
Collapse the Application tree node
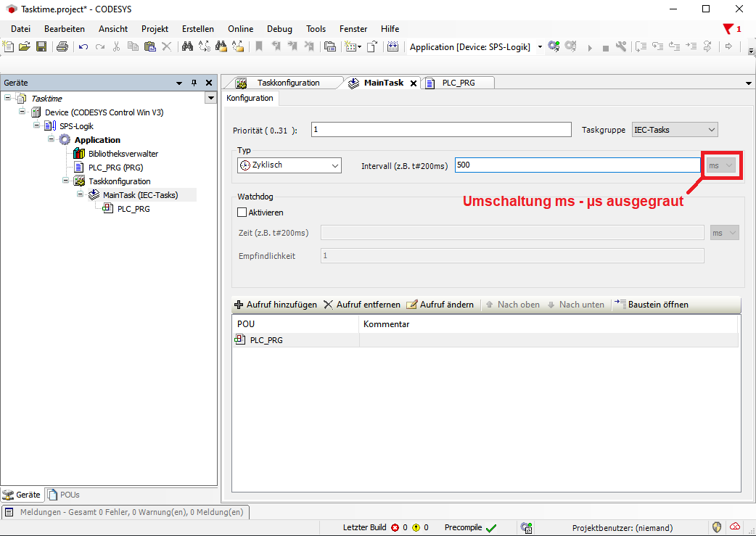coord(52,140)
